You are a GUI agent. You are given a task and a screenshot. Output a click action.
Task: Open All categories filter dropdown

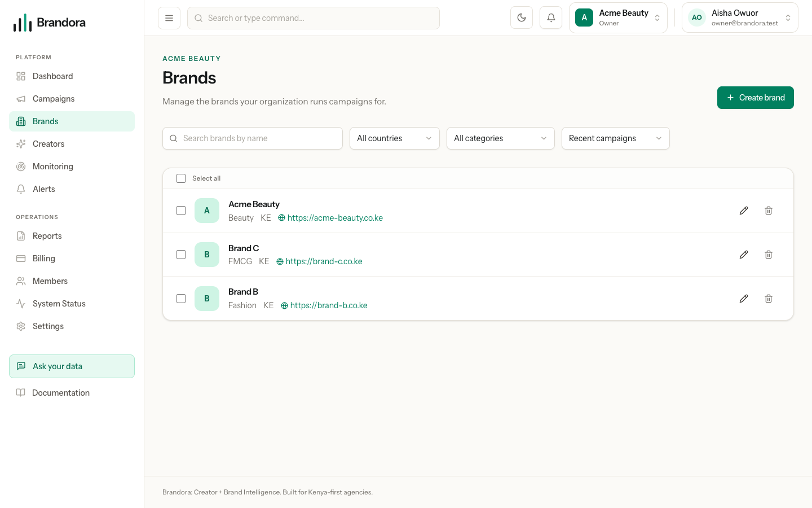click(501, 138)
